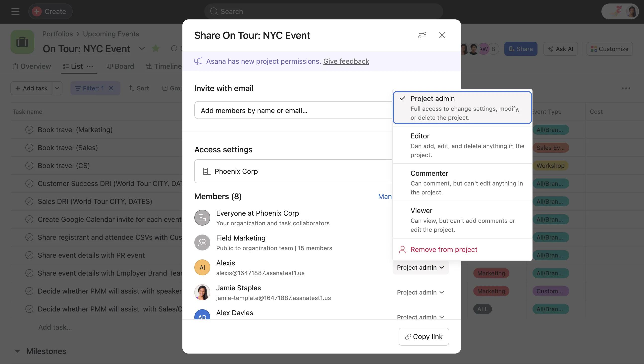Expand the Add task dropdown arrow
This screenshot has width=644, height=364.
[x=57, y=88]
